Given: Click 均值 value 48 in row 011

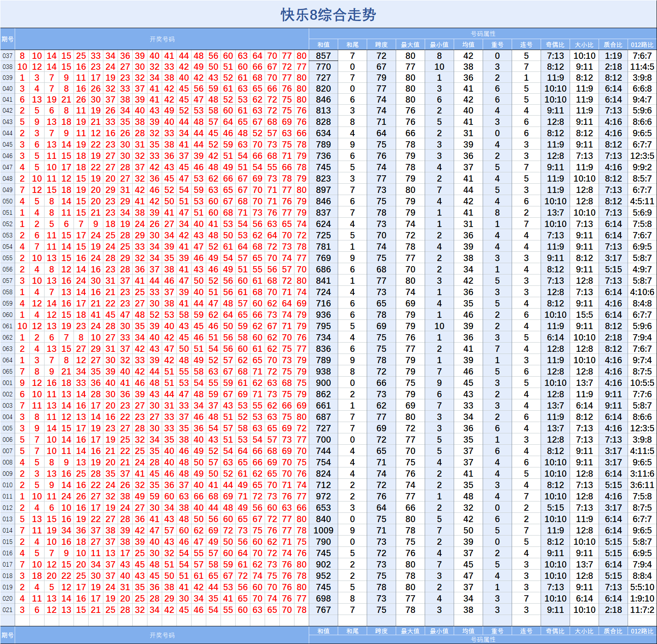Looking at the screenshot, I should (468, 496).
